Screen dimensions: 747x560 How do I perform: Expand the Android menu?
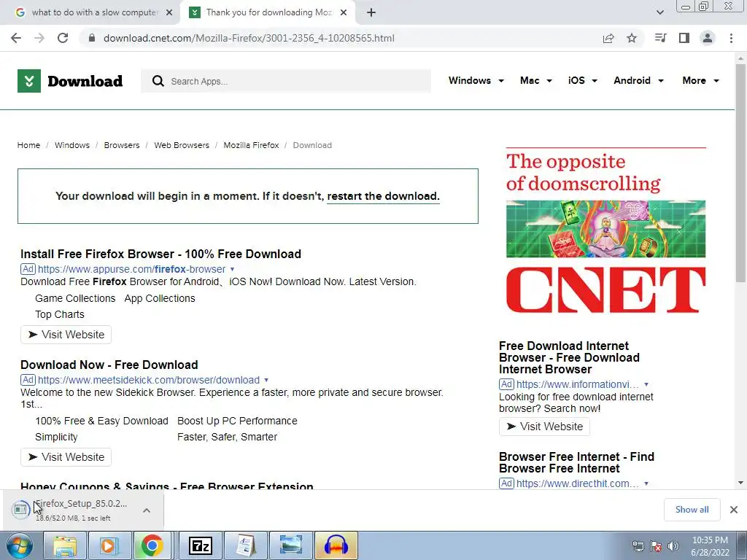tap(638, 80)
